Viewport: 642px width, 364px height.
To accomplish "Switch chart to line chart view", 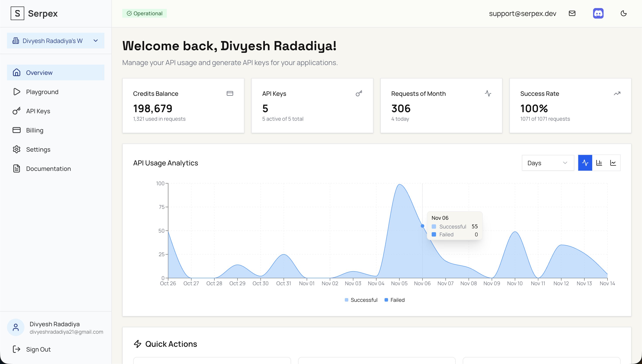I will point(613,163).
